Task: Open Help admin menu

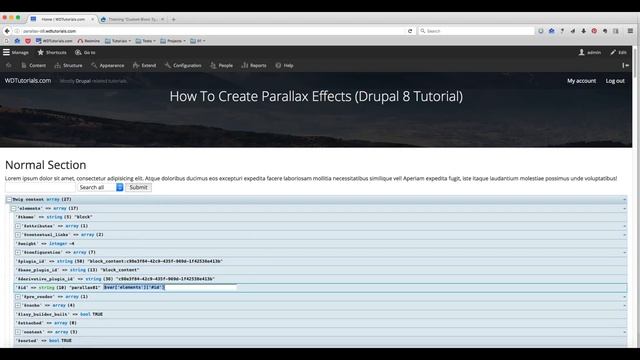Action: [x=284, y=65]
